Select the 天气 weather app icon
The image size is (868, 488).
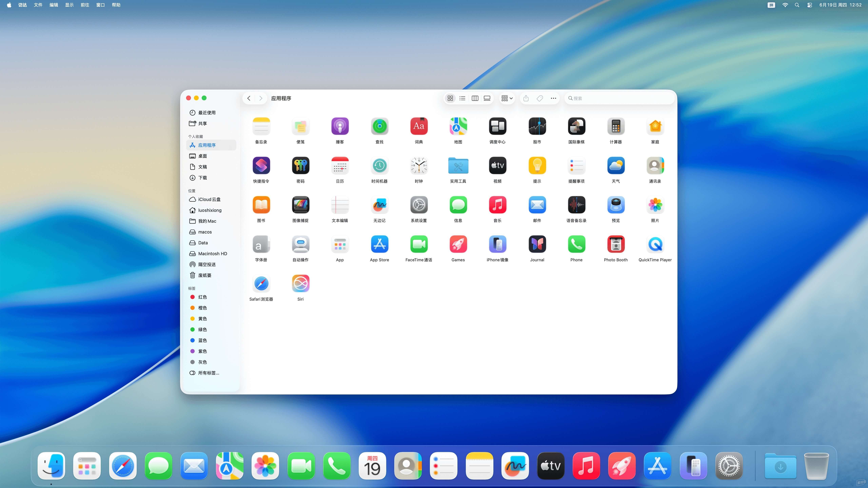tap(616, 165)
